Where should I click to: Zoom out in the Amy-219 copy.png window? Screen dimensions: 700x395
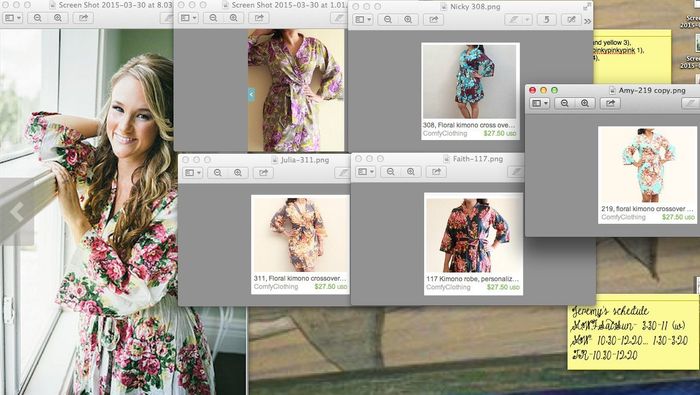click(565, 103)
